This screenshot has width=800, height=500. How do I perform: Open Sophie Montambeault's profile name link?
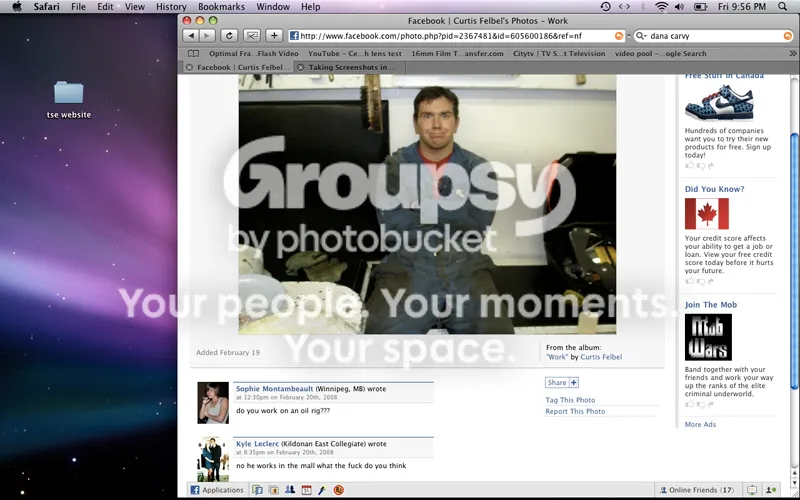(274, 389)
